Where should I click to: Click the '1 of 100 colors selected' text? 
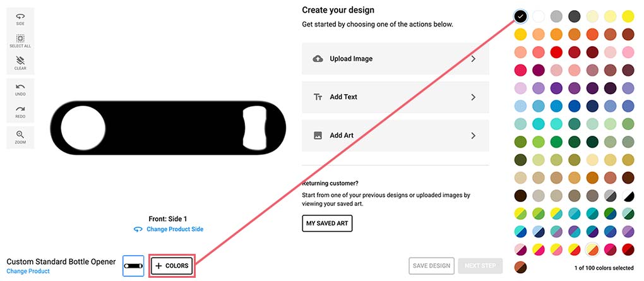point(604,268)
